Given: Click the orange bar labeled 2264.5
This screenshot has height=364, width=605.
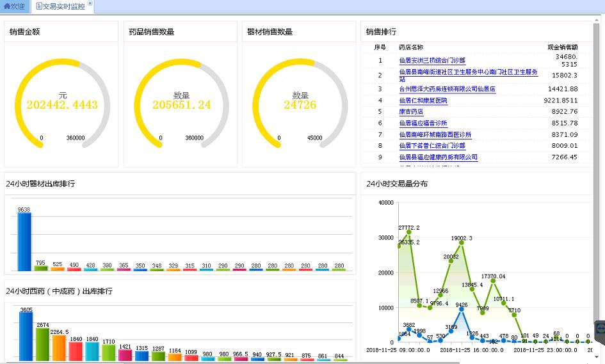Looking at the screenshot, I should 59,348.
